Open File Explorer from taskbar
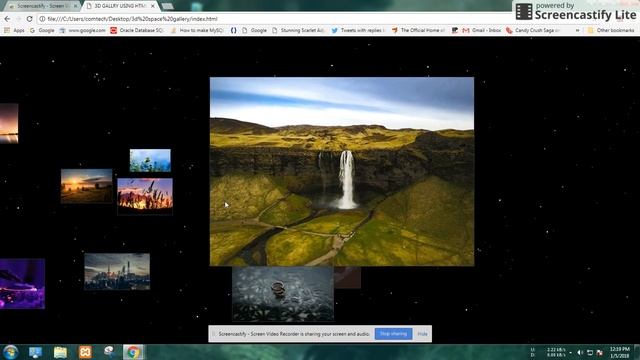The width and height of the screenshot is (640, 360). pos(60,352)
